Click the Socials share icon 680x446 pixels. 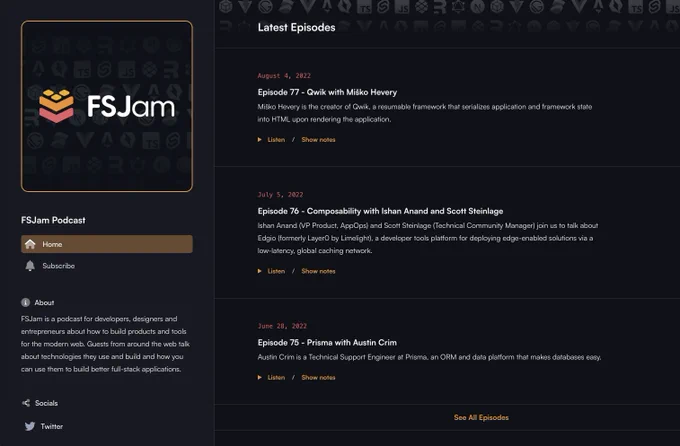click(26, 403)
